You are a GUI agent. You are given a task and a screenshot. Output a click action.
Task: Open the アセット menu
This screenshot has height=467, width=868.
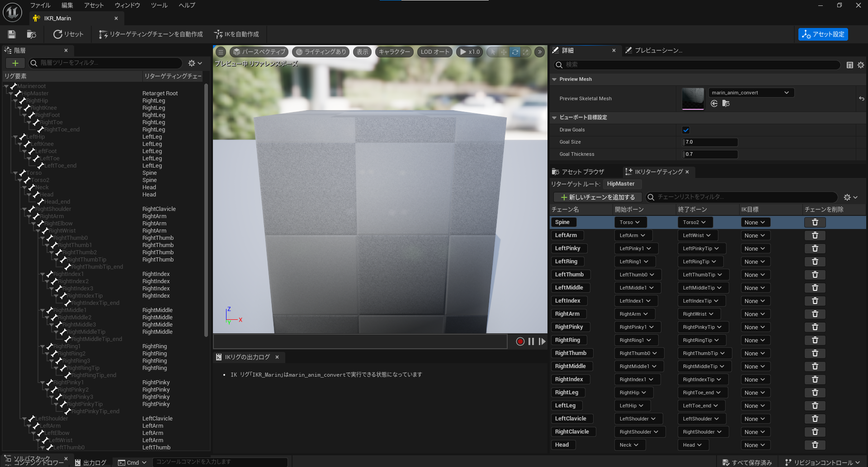click(94, 5)
